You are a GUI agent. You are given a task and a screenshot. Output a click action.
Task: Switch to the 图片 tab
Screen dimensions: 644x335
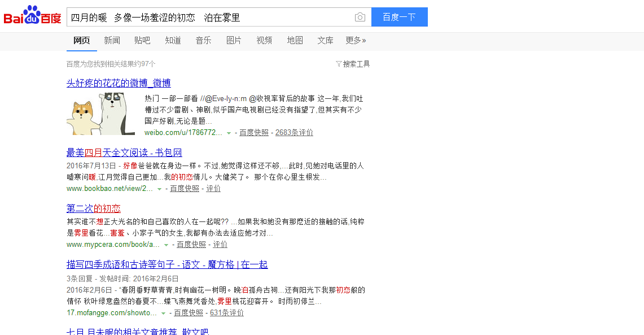click(x=234, y=40)
